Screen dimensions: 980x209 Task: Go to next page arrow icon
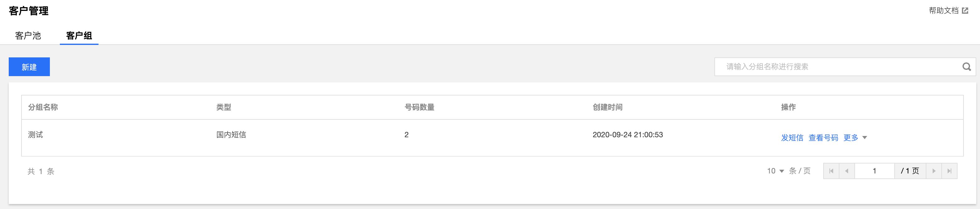934,171
